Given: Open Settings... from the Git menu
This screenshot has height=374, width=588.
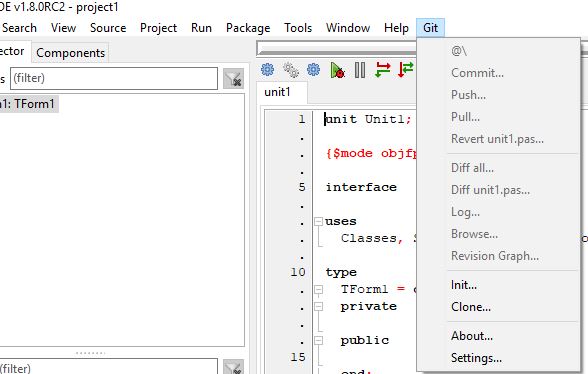Looking at the screenshot, I should (x=499, y=358).
